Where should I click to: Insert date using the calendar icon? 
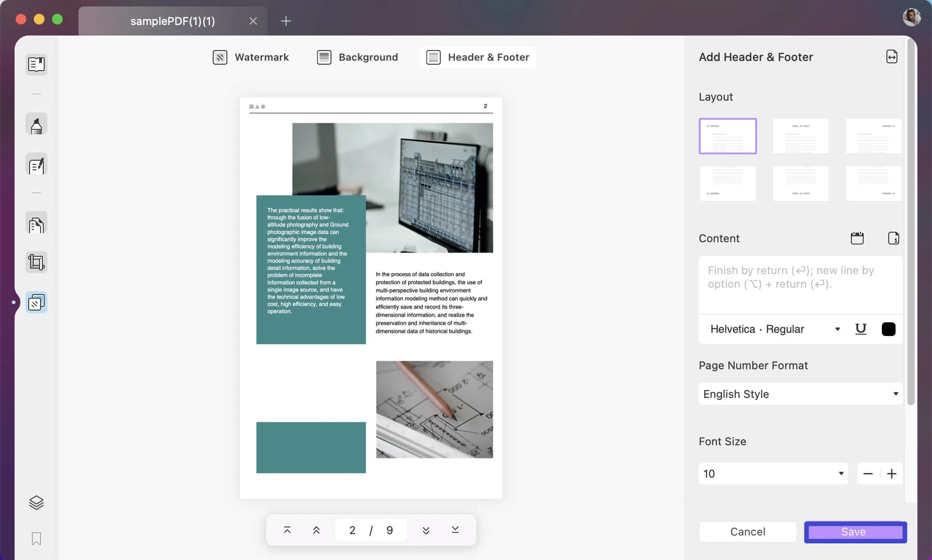coord(857,238)
